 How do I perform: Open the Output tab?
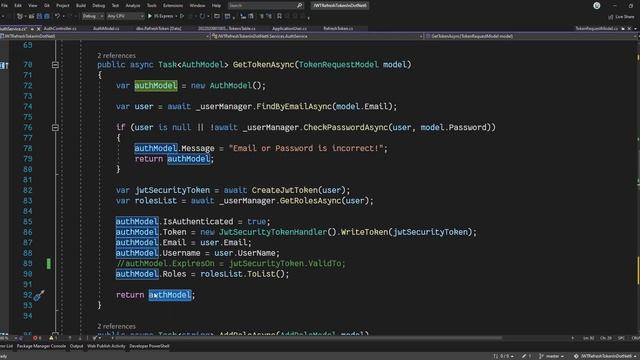coord(76,346)
